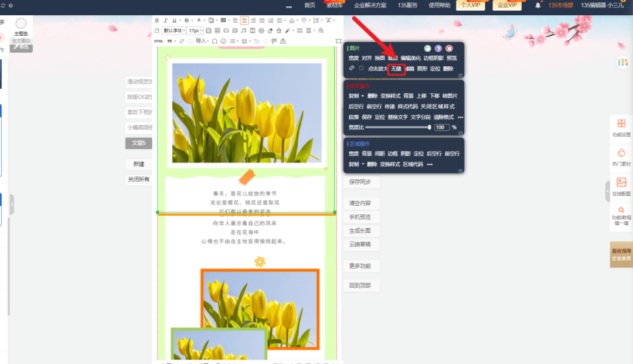Viewport: 633px width, 364px height.
Task: Open the 默认字体 font family dropdown
Action: coord(173,30)
